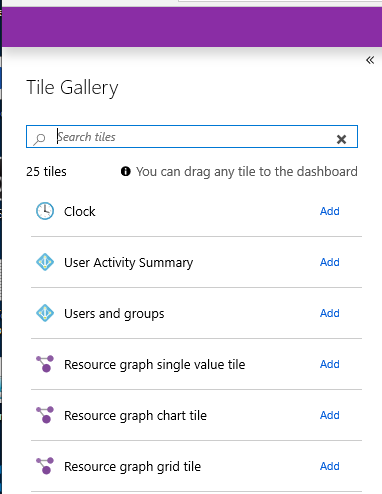382x494 pixels.
Task: Focus the Search tiles input field
Action: tap(192, 137)
